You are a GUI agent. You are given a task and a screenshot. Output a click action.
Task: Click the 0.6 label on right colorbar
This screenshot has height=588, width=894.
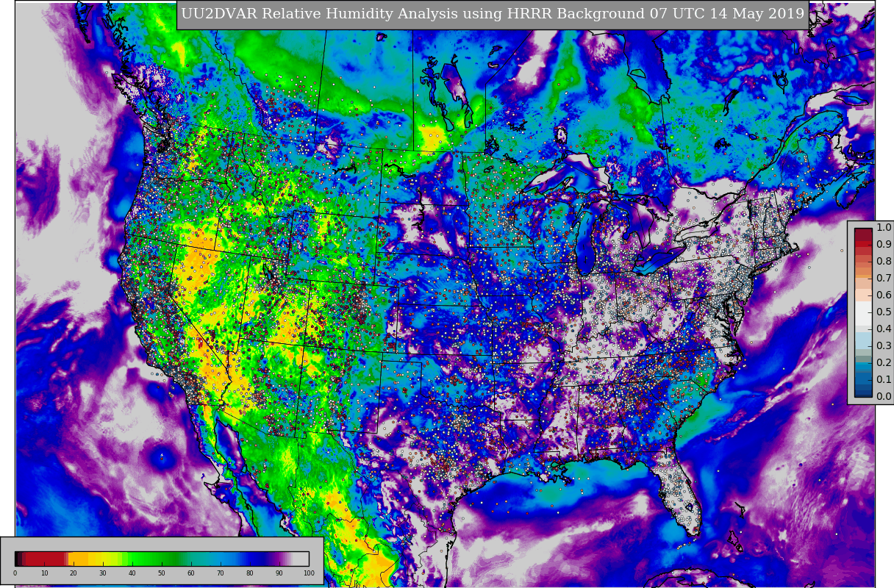coord(884,295)
